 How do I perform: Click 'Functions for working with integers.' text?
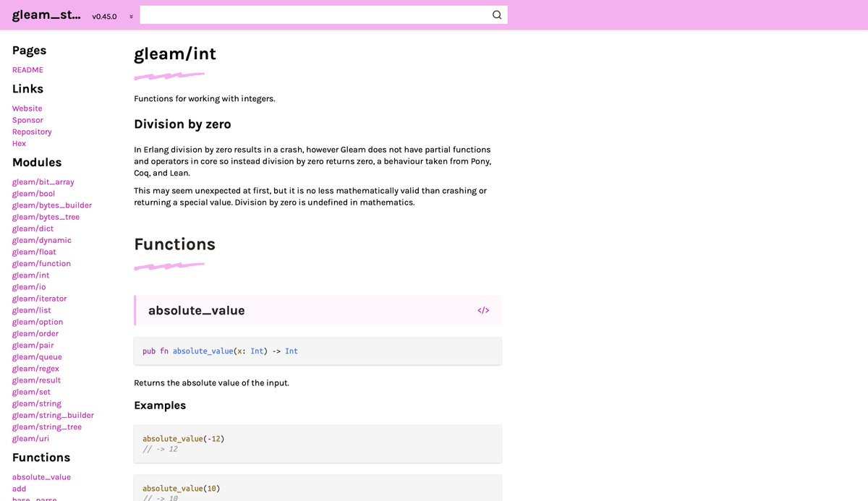[205, 98]
